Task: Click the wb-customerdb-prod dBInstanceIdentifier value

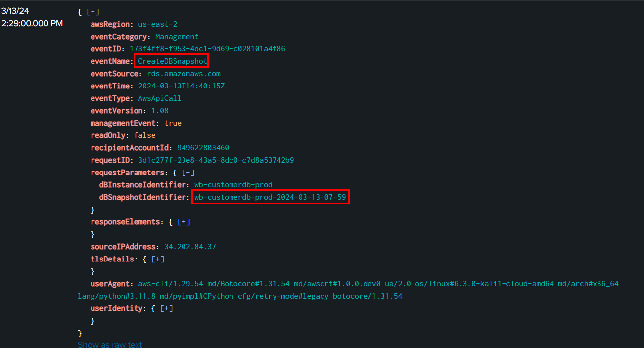Action: 233,185
